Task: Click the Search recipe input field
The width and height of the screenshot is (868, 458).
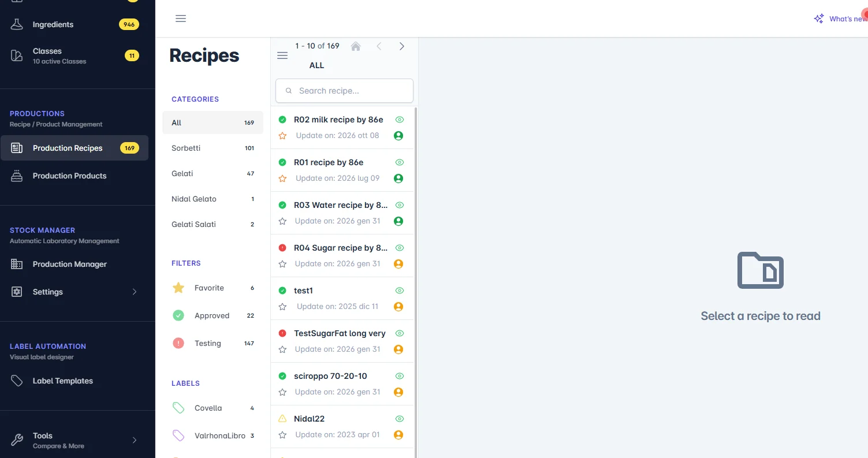Action: point(344,91)
